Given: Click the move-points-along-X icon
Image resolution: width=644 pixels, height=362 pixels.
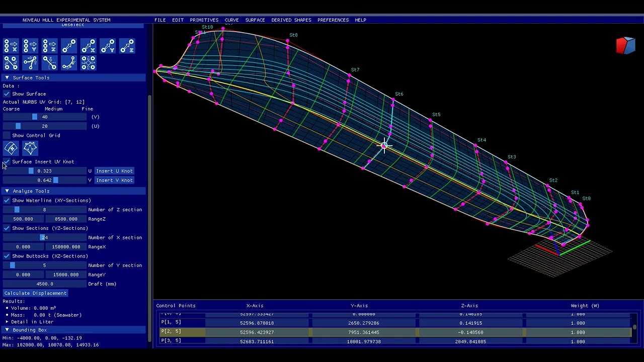Looking at the screenshot, I should 11,46.
